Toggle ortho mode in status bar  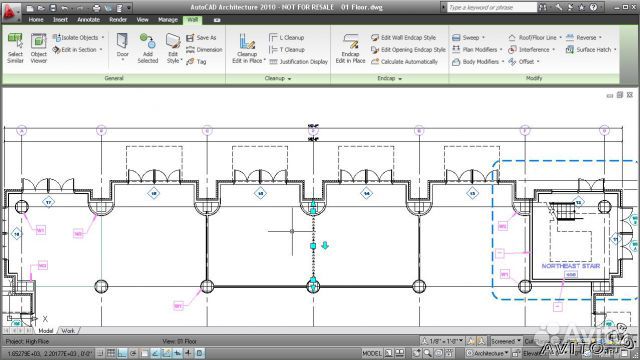tap(122, 353)
